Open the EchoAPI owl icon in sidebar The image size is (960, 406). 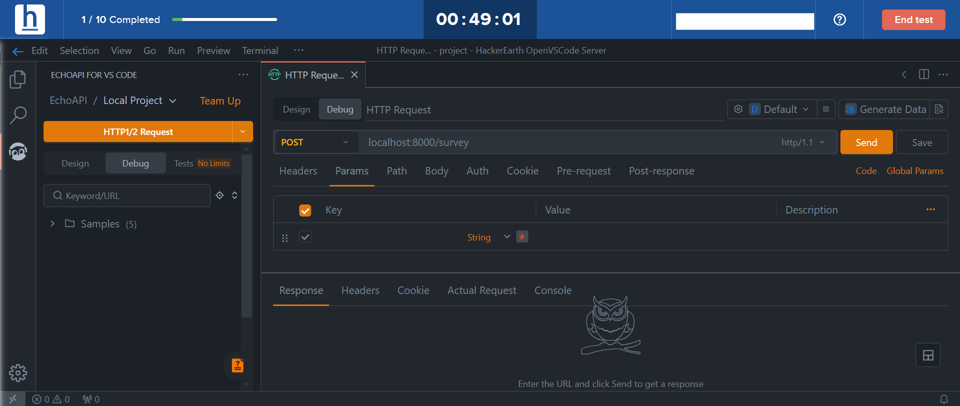coord(17,152)
